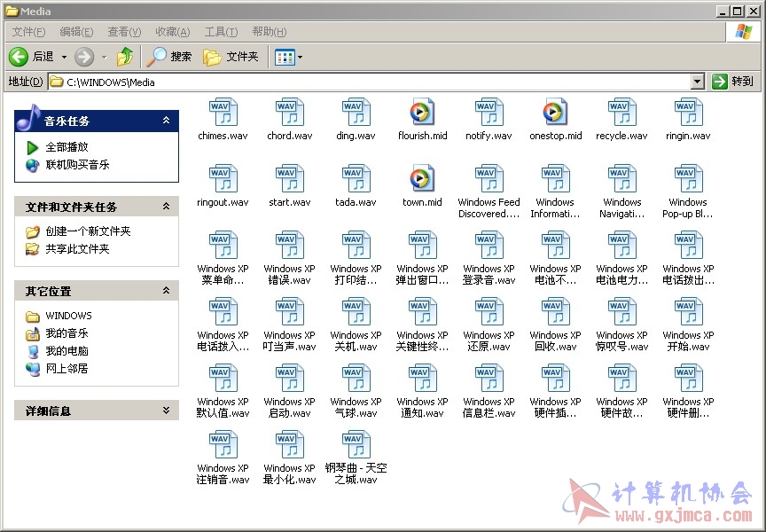Select the ringin.wav file icon
The image size is (766, 532).
(688, 113)
